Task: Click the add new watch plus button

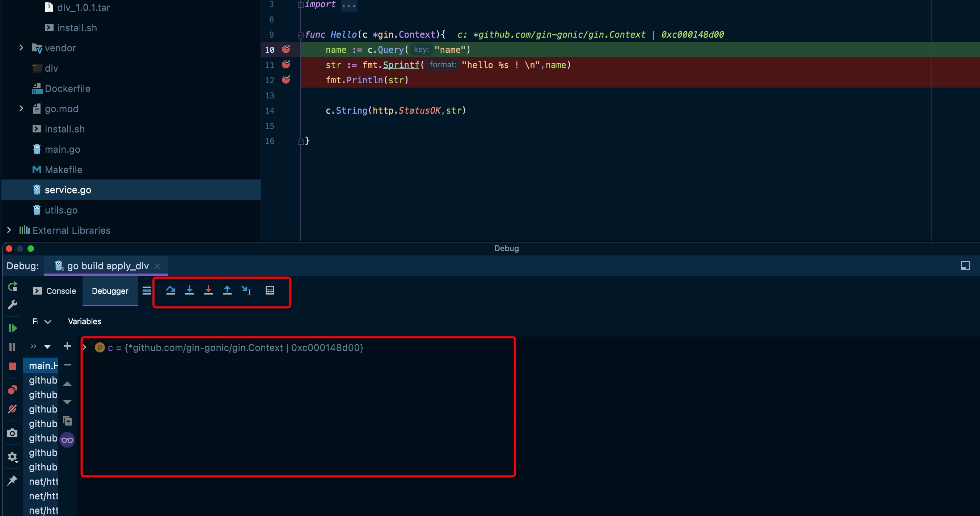Action: click(67, 346)
